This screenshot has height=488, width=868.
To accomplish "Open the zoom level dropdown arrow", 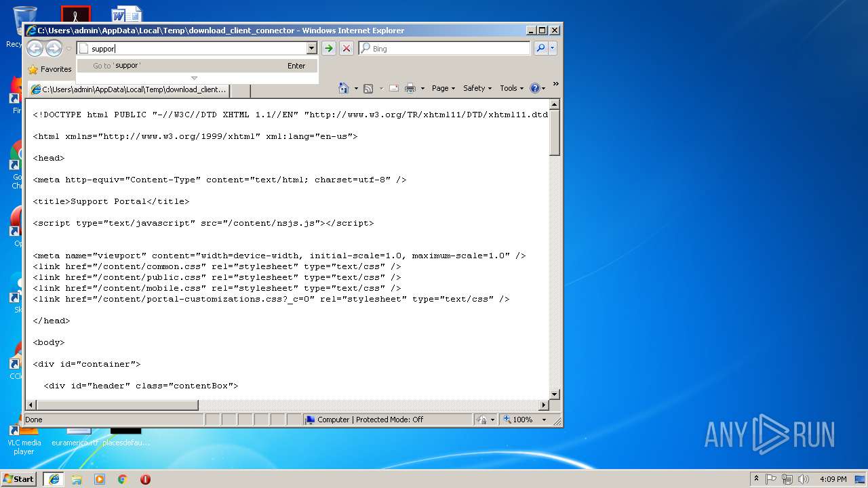I will pos(544,420).
